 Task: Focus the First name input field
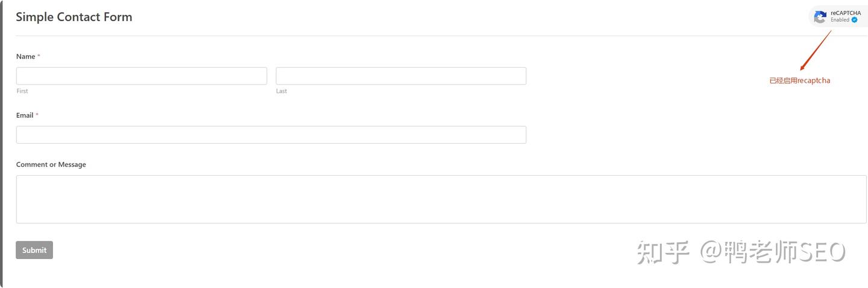point(142,76)
